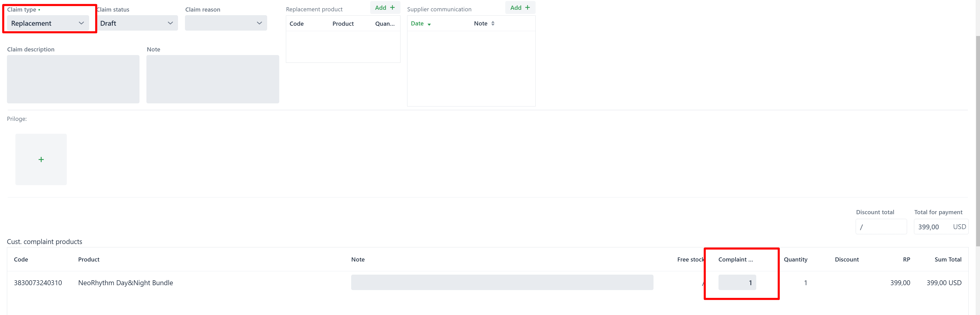Viewport: 980px width, 315px height.
Task: Expand the Claim status Draft dropdown
Action: point(137,23)
